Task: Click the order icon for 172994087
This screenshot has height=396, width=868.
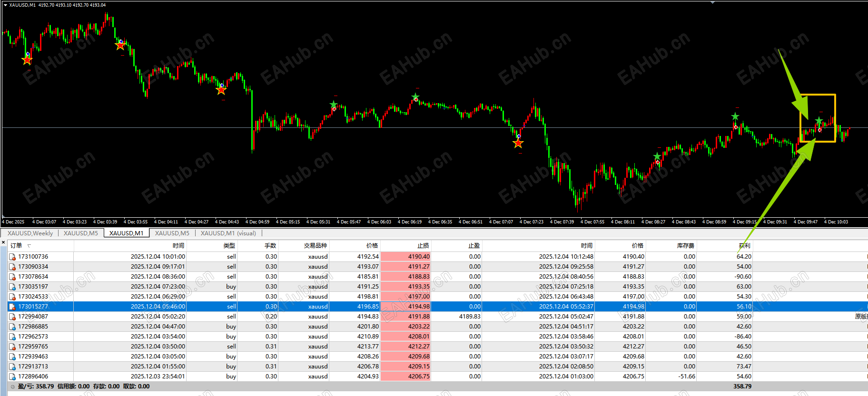Action: tap(12, 317)
